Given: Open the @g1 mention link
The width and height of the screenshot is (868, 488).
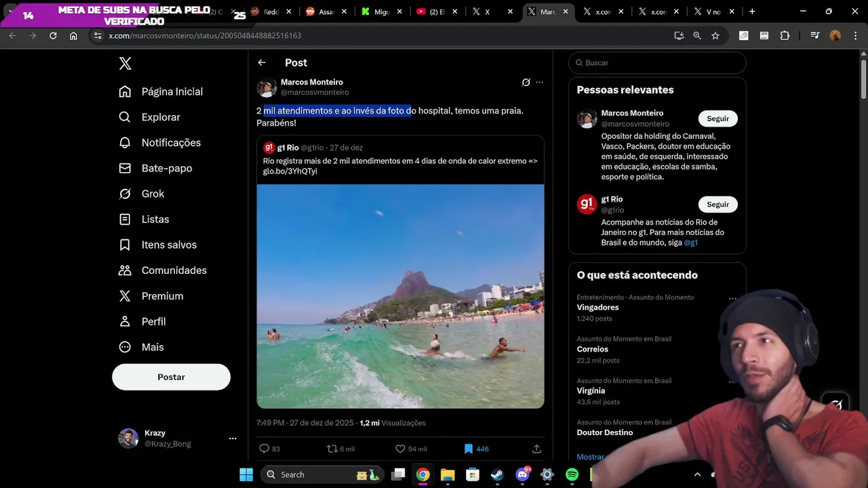Looking at the screenshot, I should point(690,243).
